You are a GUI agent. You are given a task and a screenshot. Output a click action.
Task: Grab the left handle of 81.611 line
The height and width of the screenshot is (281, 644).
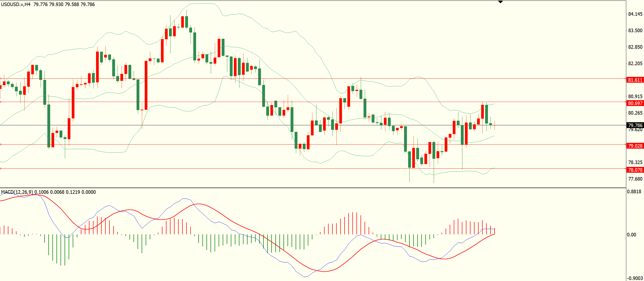1,79
